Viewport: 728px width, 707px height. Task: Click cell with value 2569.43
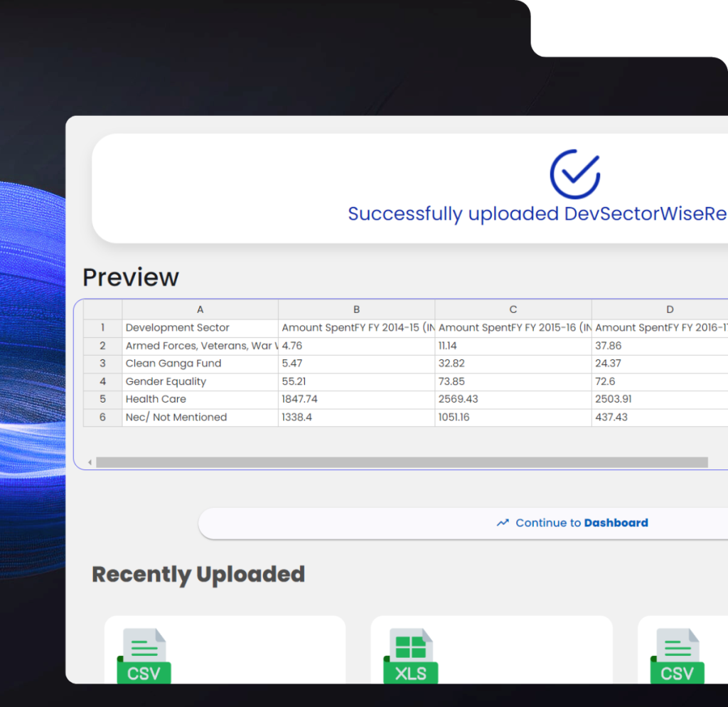pyautogui.click(x=513, y=400)
